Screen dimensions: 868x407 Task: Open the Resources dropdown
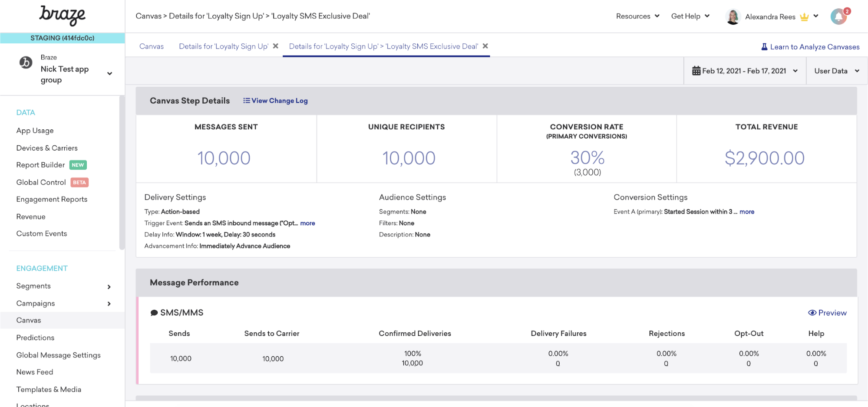637,16
